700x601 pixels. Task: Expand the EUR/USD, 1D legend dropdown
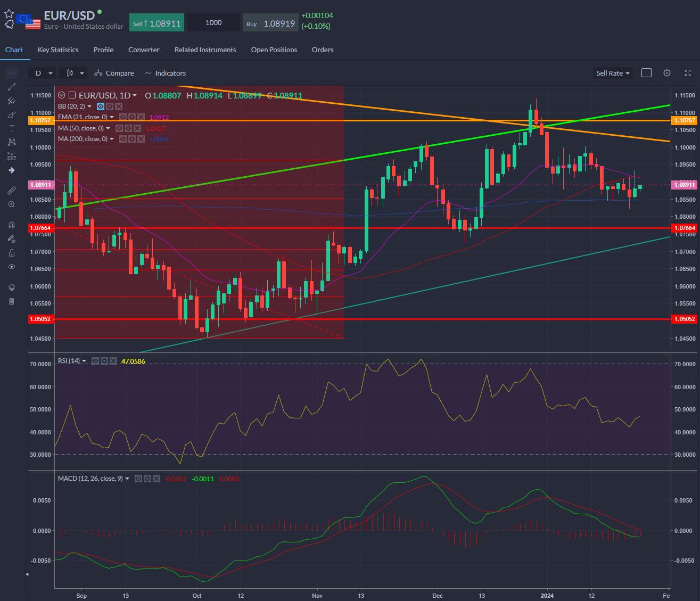click(x=135, y=96)
